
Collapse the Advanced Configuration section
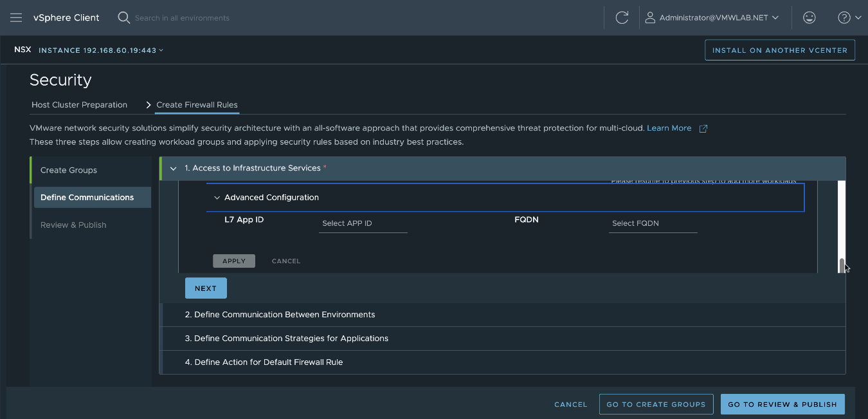click(x=217, y=198)
